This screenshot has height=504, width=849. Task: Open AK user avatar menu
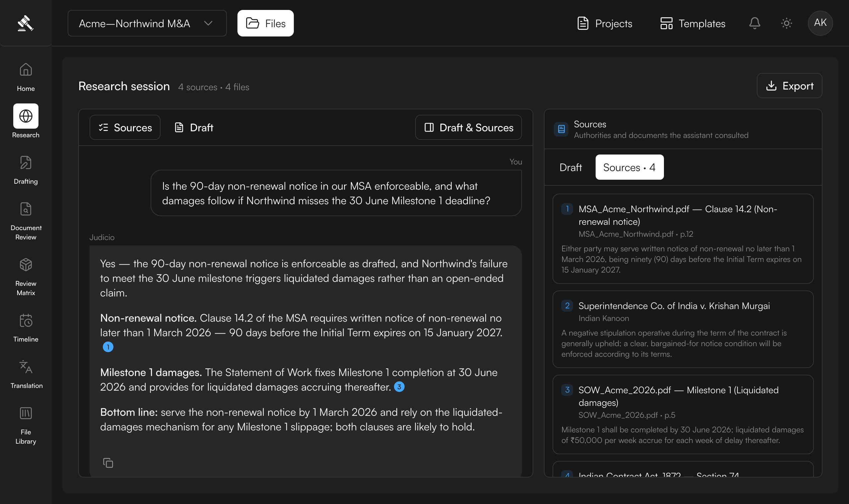(x=820, y=23)
